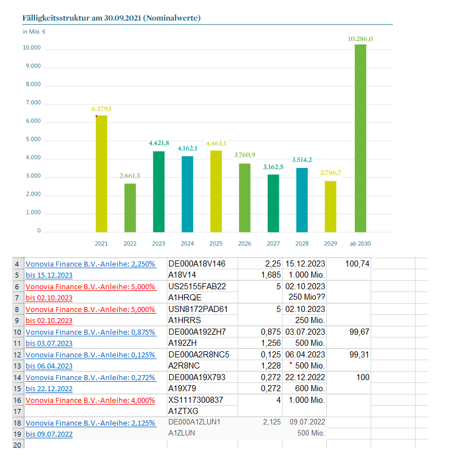Open link Vonovia Finance B.V.-Anleihe: 0,272%

[x=90, y=378]
